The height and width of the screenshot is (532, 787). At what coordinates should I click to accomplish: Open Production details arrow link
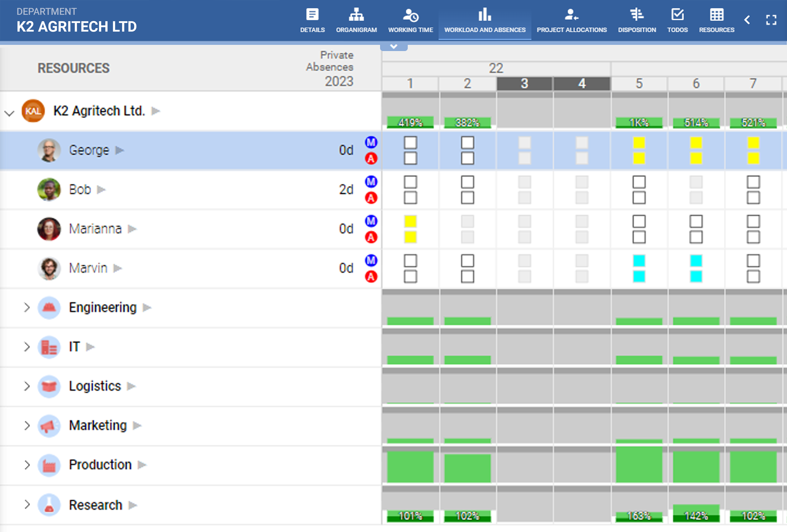pos(142,465)
